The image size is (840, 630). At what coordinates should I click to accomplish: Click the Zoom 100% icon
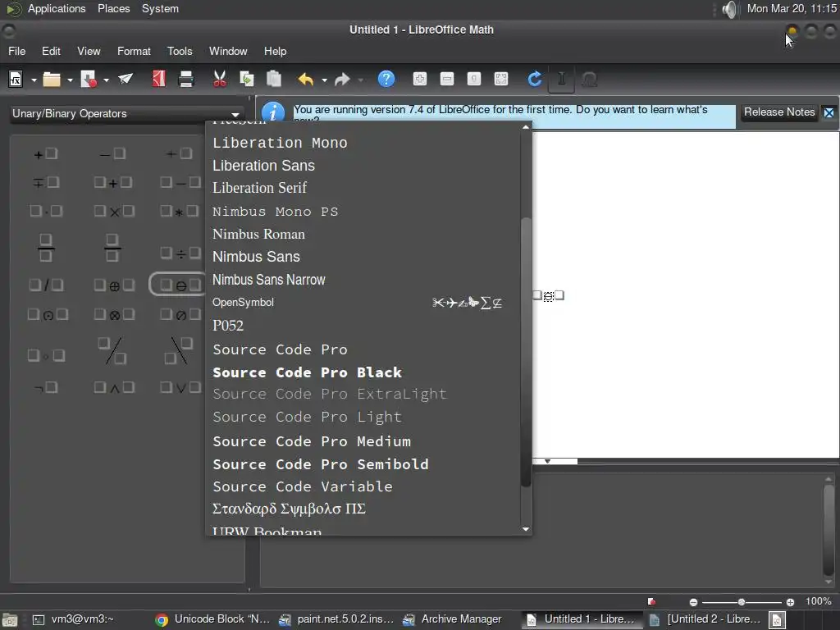pyautogui.click(x=473, y=80)
